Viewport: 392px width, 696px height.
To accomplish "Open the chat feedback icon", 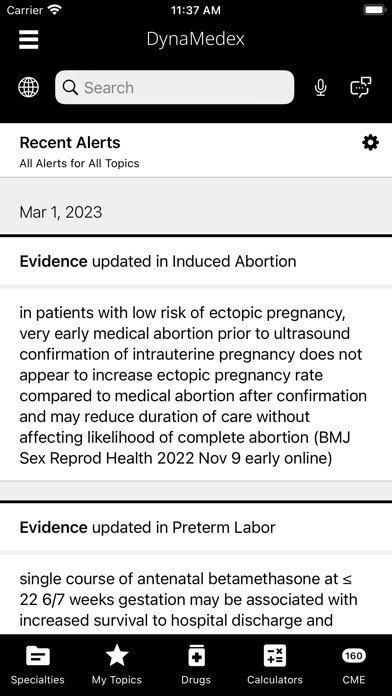I will pyautogui.click(x=360, y=87).
